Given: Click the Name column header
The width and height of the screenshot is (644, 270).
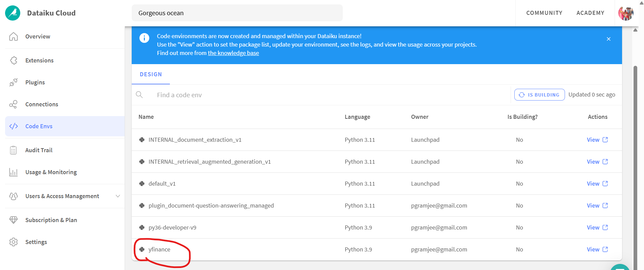Looking at the screenshot, I should tap(146, 117).
